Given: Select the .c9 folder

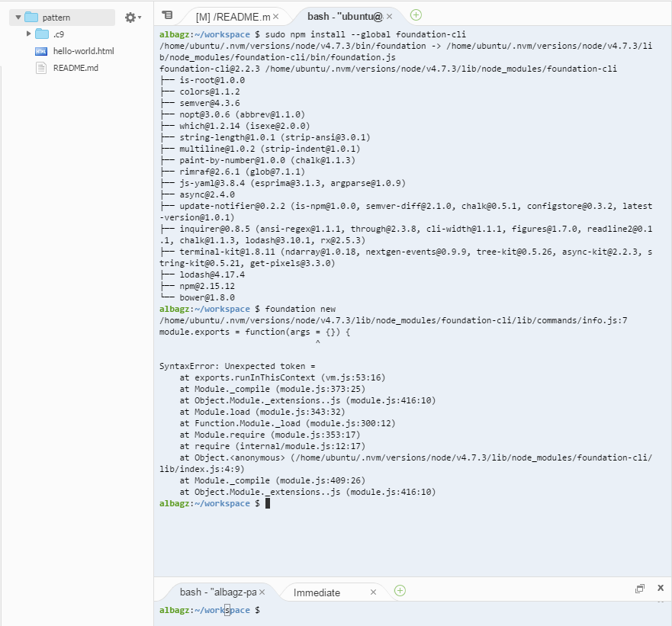Looking at the screenshot, I should pyautogui.click(x=58, y=34).
